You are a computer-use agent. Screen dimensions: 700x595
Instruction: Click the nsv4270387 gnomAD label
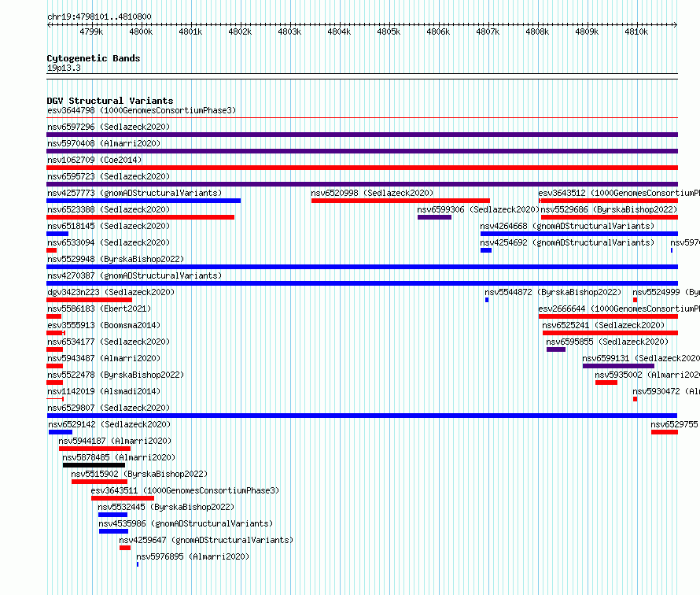[x=134, y=275]
